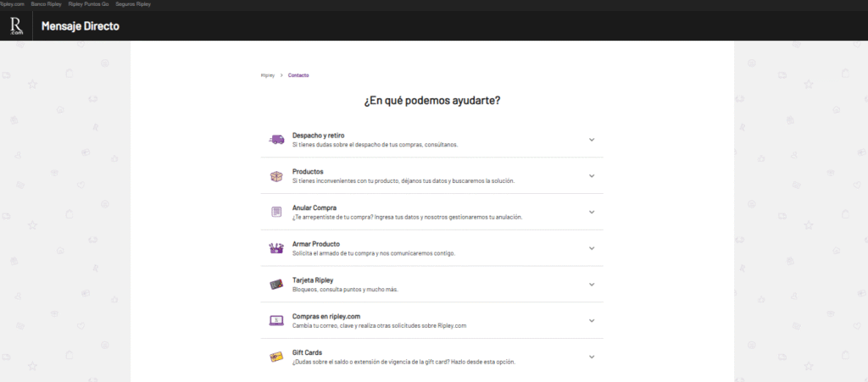868x382 pixels.
Task: Click 'Cambia tu correo, clave' description
Action: [379, 325]
